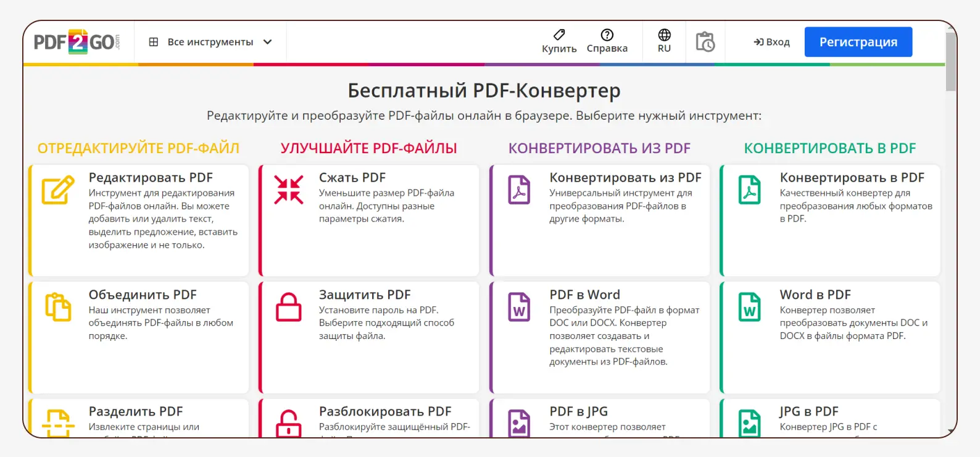
Task: Click the Вход login link
Action: click(772, 42)
